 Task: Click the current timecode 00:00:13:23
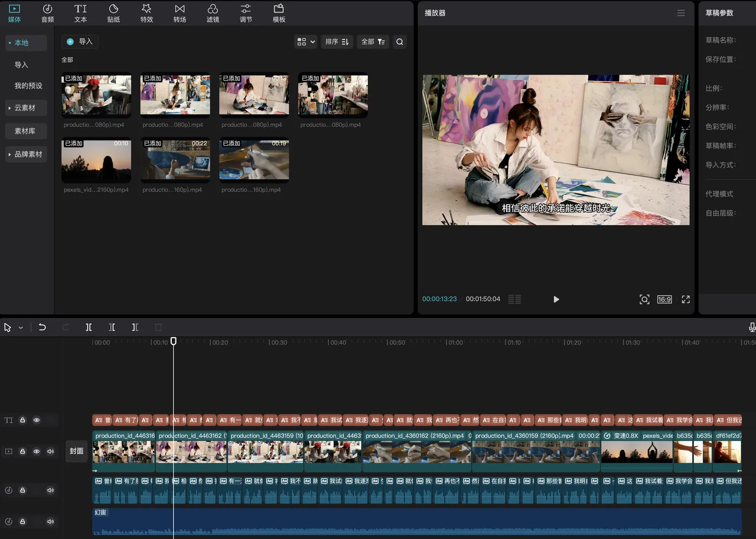coord(440,299)
